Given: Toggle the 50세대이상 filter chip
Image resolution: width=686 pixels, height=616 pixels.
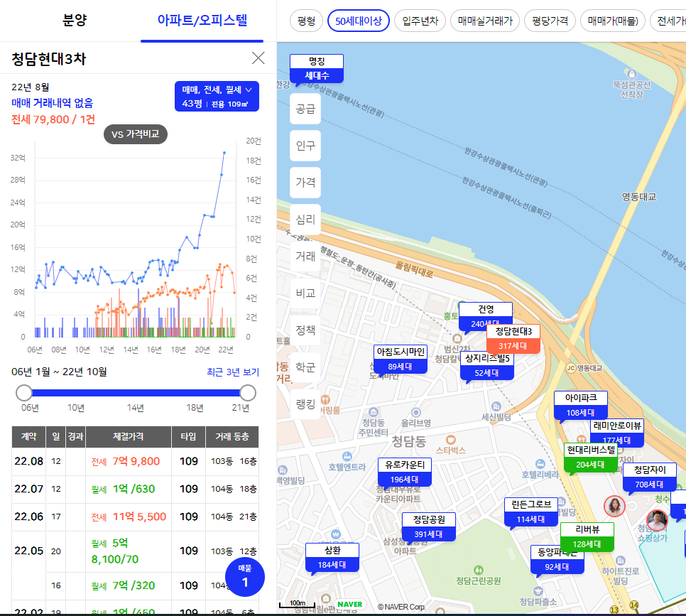Looking at the screenshot, I should click(x=358, y=21).
